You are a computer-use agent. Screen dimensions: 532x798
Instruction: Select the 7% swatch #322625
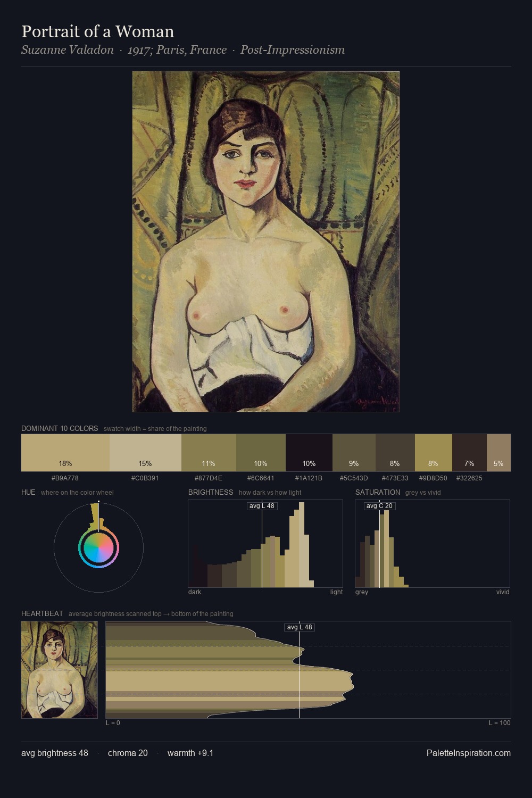pyautogui.click(x=469, y=453)
